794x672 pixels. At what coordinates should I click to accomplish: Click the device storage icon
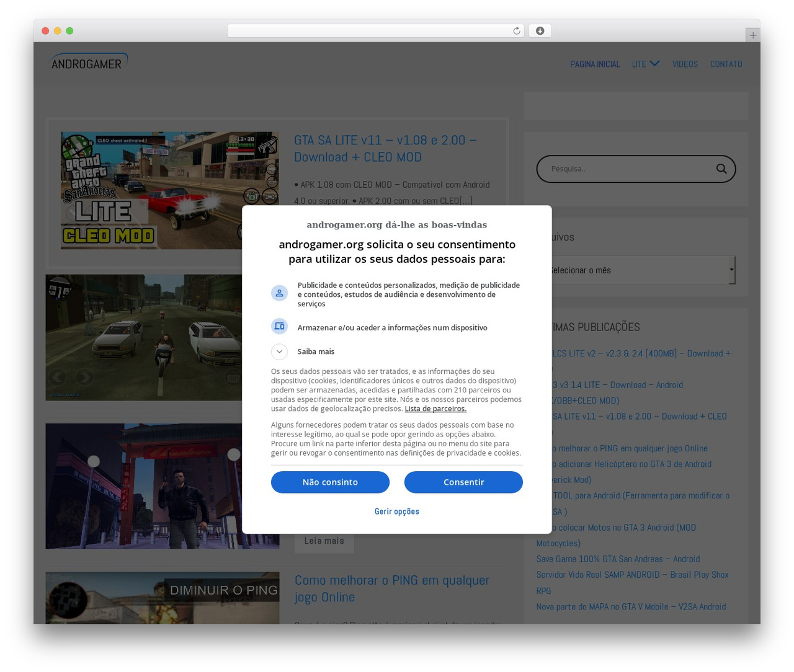click(279, 326)
